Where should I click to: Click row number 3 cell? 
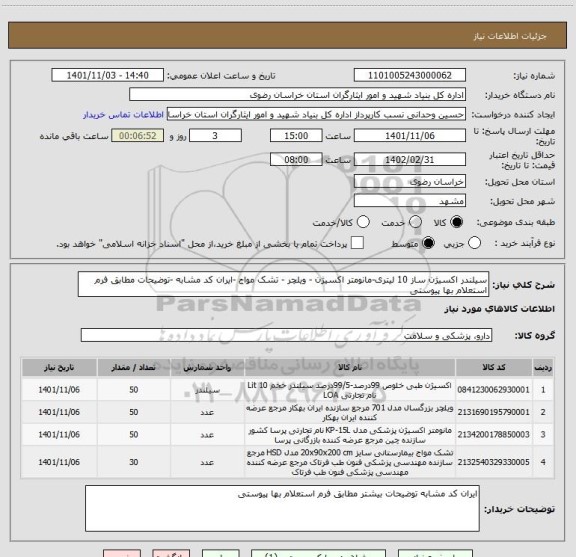pos(543,435)
